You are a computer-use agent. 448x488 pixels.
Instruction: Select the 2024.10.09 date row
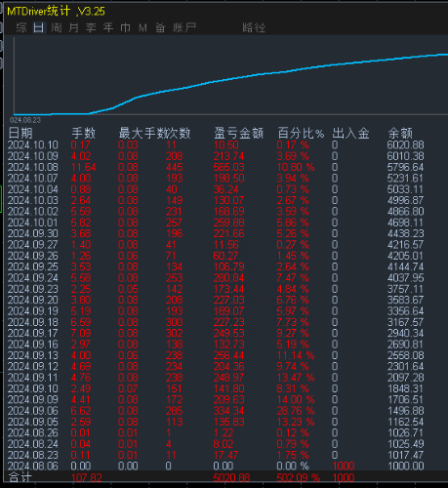[33, 156]
